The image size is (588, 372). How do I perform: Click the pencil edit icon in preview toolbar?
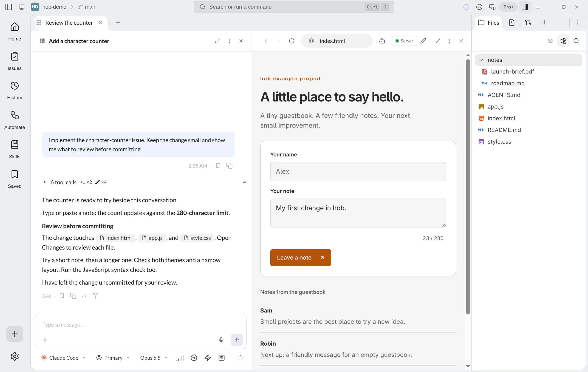(423, 41)
